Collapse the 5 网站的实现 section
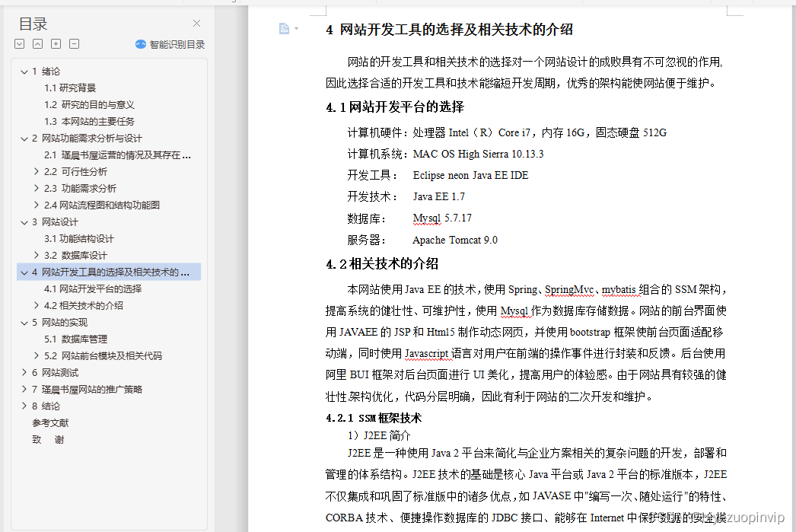Screen dimensions: 796x532 24,323
